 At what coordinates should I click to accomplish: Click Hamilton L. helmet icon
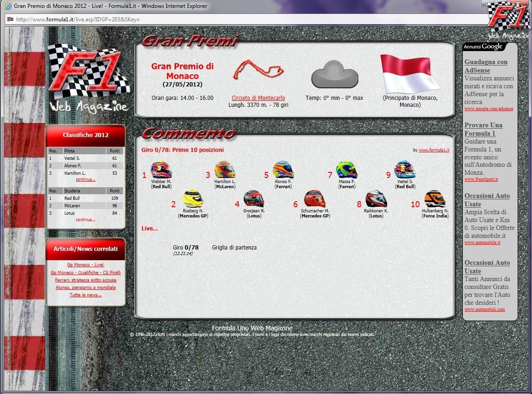(x=225, y=170)
